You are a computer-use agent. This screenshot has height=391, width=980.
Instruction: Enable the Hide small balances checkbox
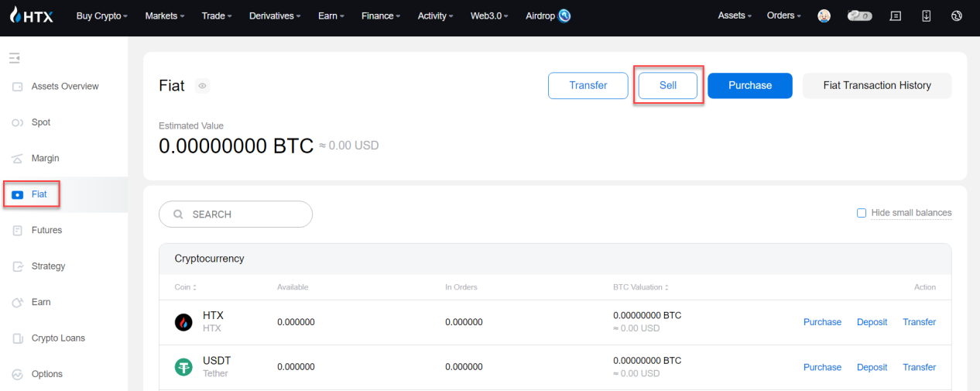[862, 213]
